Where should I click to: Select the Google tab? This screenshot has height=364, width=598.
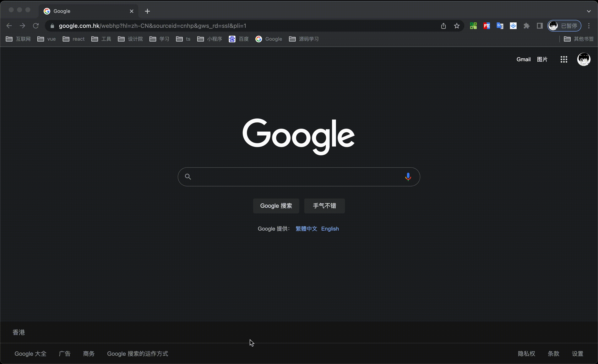coord(73,11)
